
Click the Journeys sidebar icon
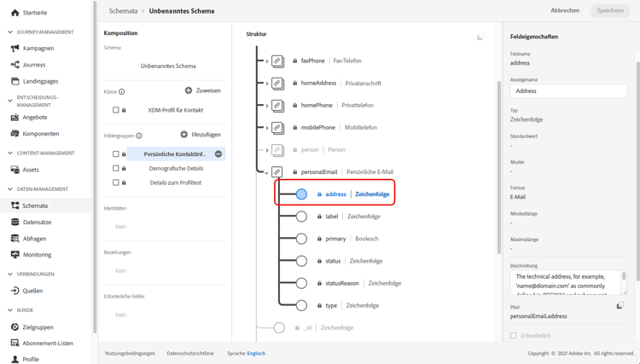click(15, 65)
